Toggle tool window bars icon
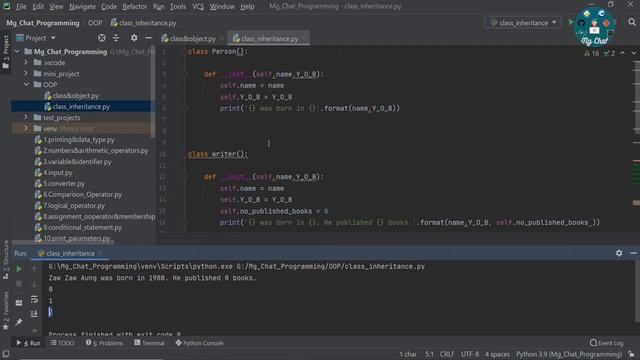The height and width of the screenshot is (360, 640). pyautogui.click(x=5, y=354)
